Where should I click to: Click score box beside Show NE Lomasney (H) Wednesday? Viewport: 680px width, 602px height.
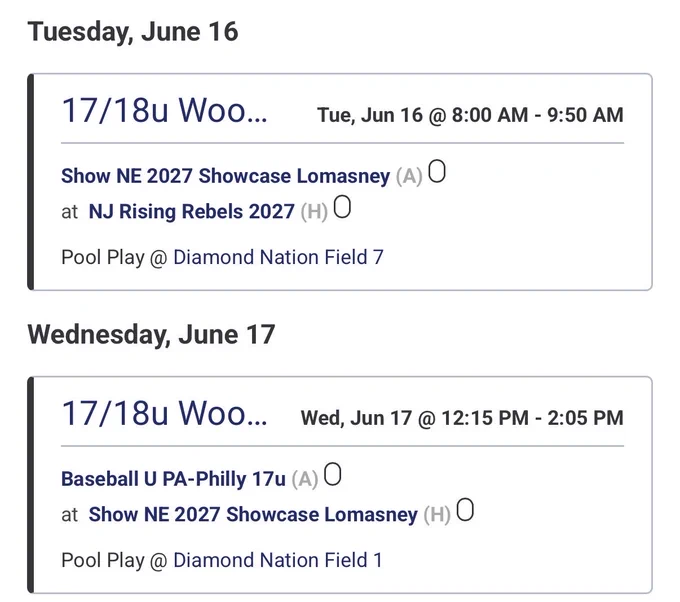pos(465,510)
